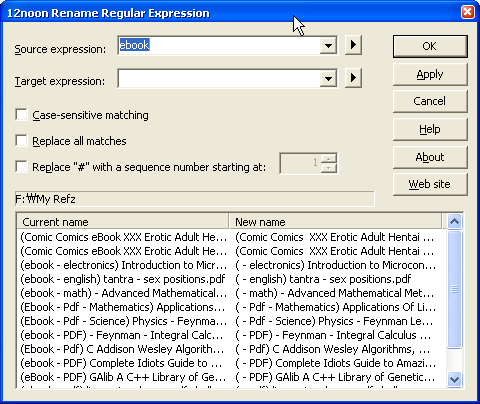
Task: Select row "(eBook - PDF) GAlib A C++ Library of Ge..."
Action: pos(123,377)
